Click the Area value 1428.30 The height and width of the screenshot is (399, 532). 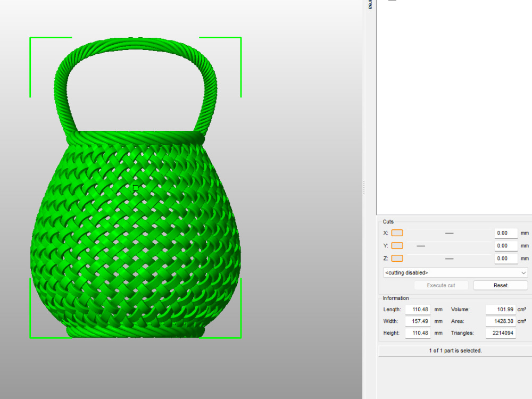pos(501,321)
